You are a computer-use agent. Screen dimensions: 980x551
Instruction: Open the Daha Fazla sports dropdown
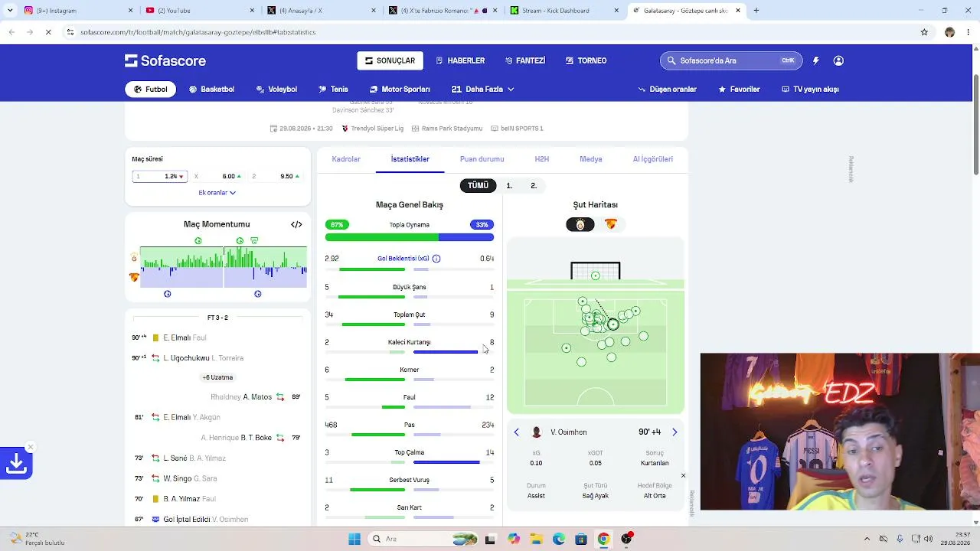coord(482,90)
